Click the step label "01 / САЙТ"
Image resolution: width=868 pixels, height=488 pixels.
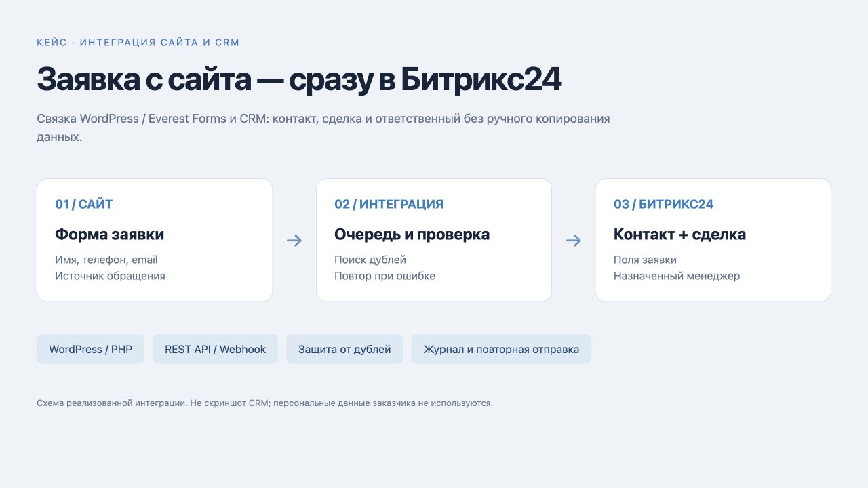point(84,204)
